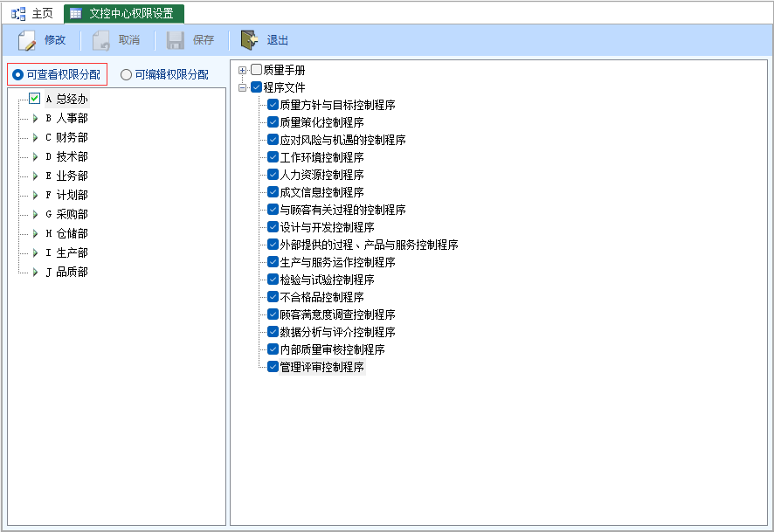Image resolution: width=774 pixels, height=532 pixels.
Task: Uncheck 成文信息控制程序 checkbox
Action: point(273,192)
